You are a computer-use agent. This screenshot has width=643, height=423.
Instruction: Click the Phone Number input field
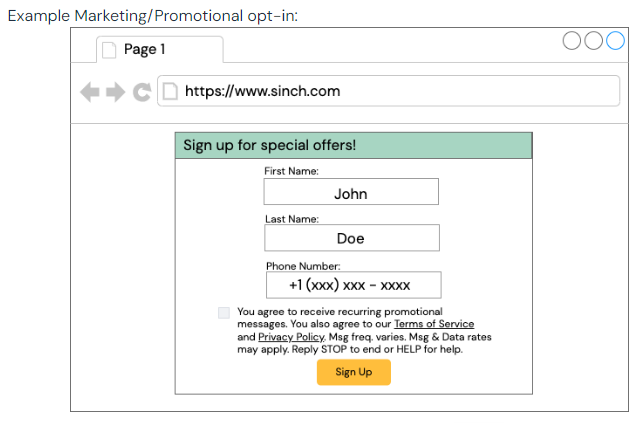(x=353, y=285)
